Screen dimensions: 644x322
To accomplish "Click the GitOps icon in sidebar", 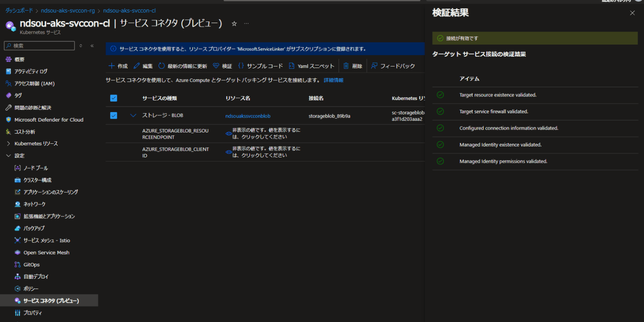I will coord(17,265).
